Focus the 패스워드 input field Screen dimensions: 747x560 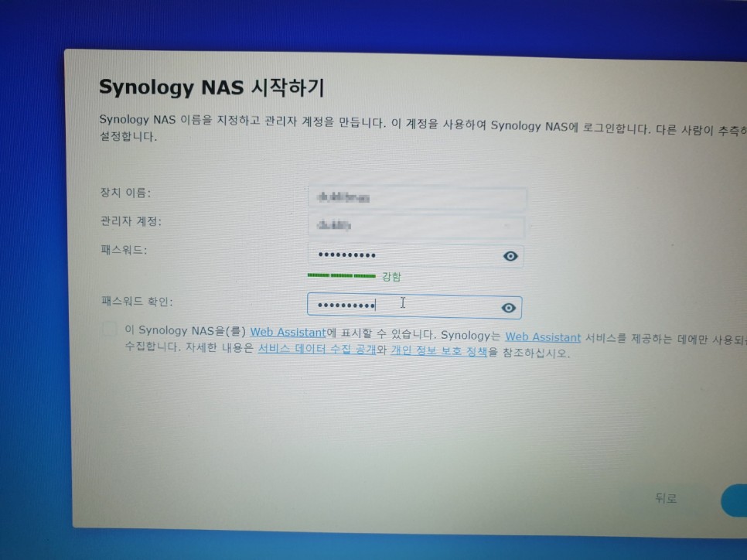(x=416, y=255)
